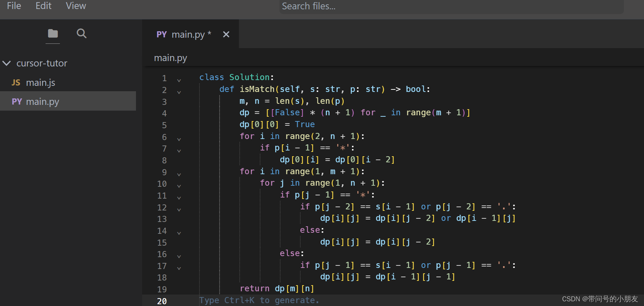Click line number 8 in the gutter
Screen dimensions: 644x306
tap(164, 161)
